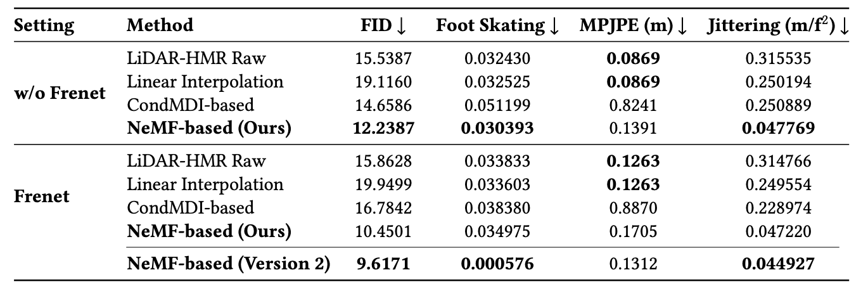Select the Jittering value 0.315535
Image resolution: width=868 pixels, height=289 pixels.
[x=779, y=60]
